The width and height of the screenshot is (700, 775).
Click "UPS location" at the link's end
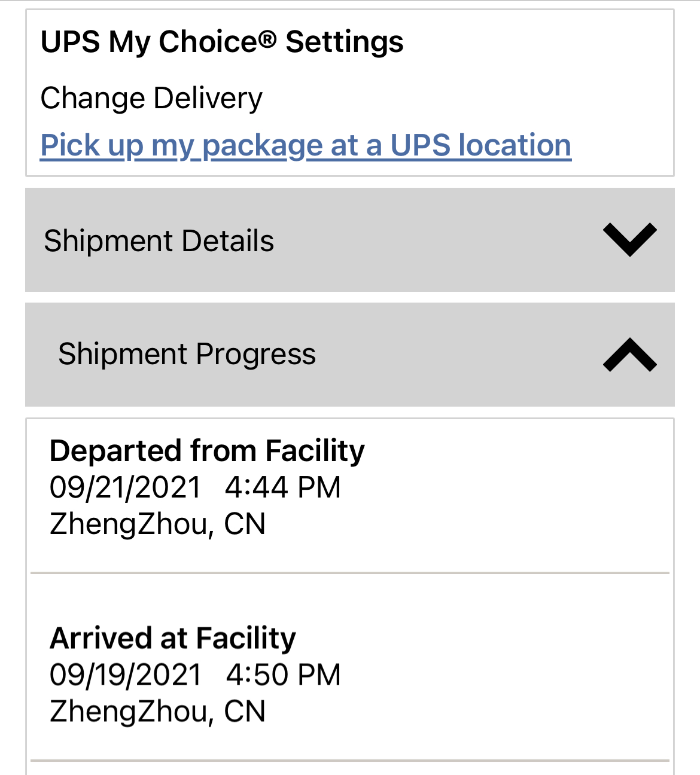click(480, 145)
